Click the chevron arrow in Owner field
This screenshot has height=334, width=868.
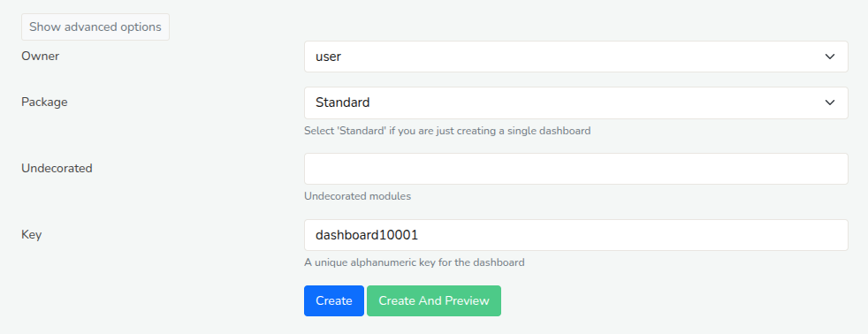click(x=829, y=57)
